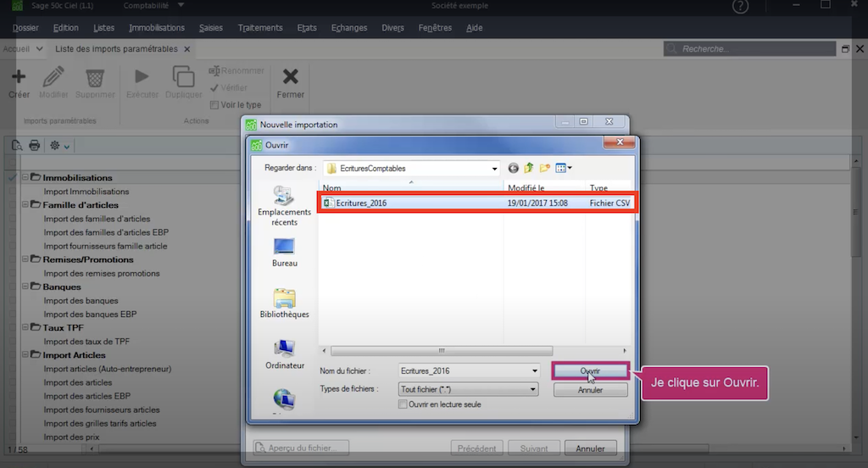This screenshot has width=868, height=468.
Task: Sort files by the Nom column header
Action: (411, 187)
